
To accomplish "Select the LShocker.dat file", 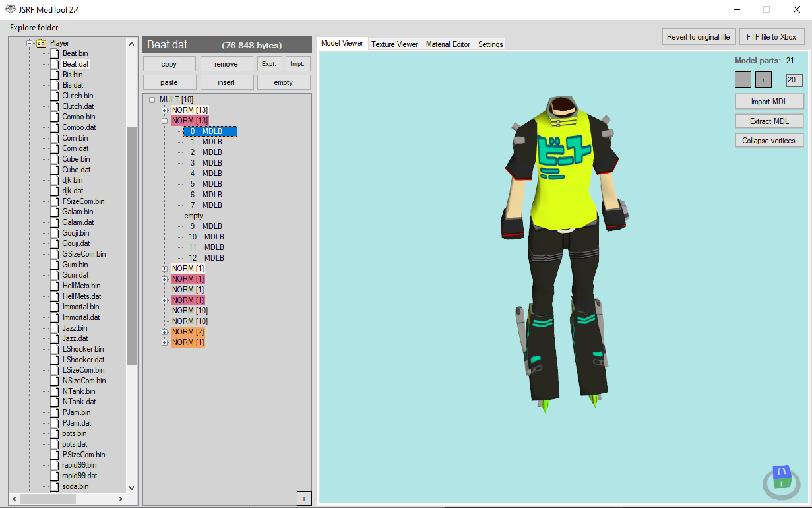I will coord(84,360).
